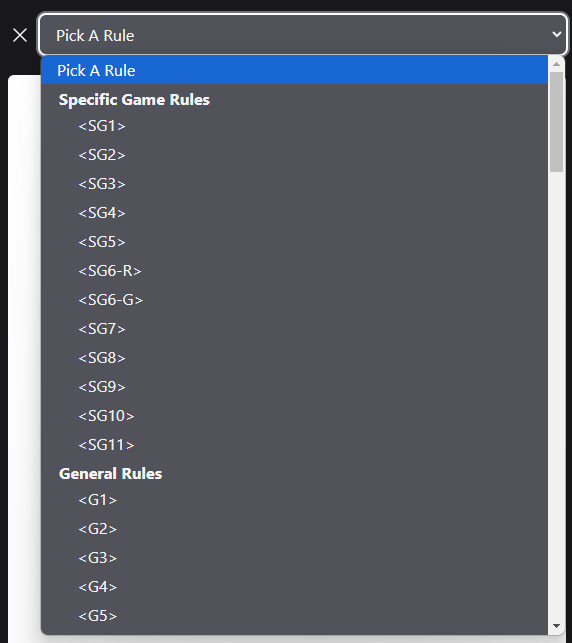Screen dimensions: 572x643
Task: Select the <SG6-G> rule
Action: point(294,300)
